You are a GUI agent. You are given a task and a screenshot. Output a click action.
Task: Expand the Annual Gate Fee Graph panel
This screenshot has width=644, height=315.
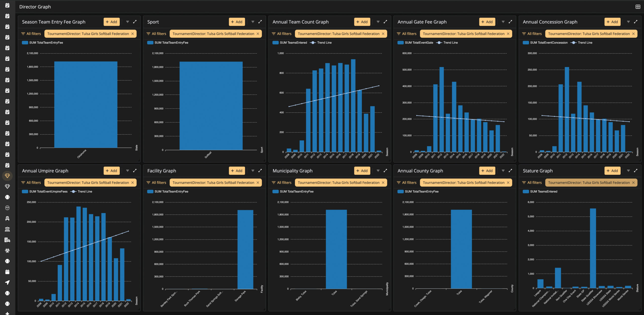point(510,22)
